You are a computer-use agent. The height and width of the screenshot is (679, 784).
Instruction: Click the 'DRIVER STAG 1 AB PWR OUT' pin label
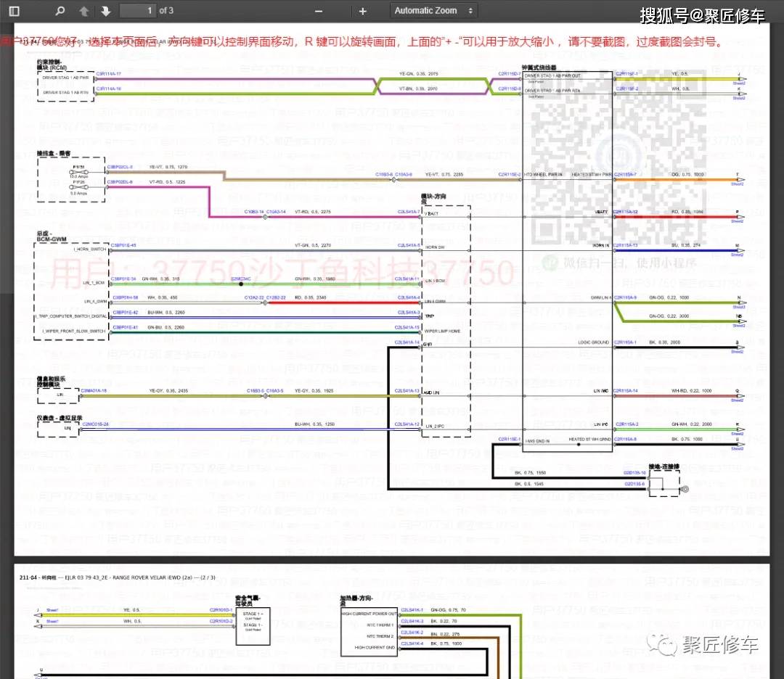552,76
